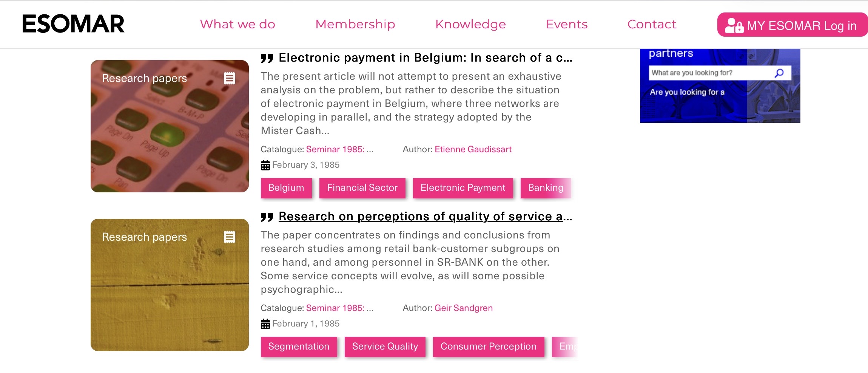Click the search magnifier icon in partners box

coord(779,73)
